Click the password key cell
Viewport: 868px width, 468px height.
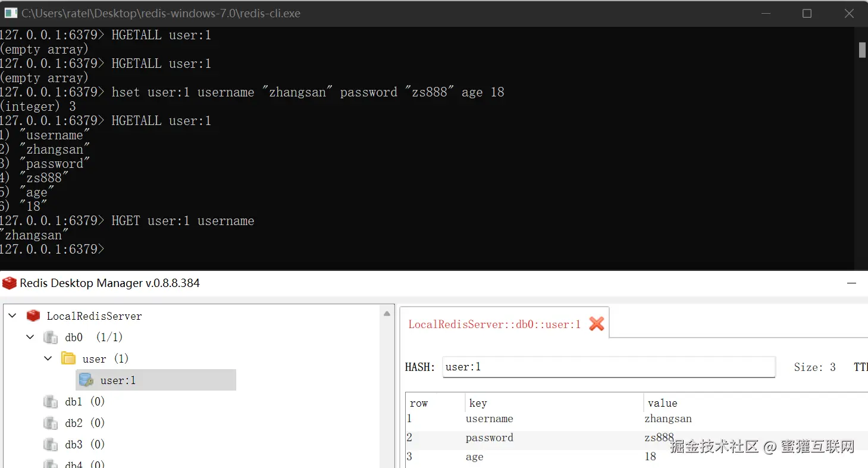pos(489,438)
